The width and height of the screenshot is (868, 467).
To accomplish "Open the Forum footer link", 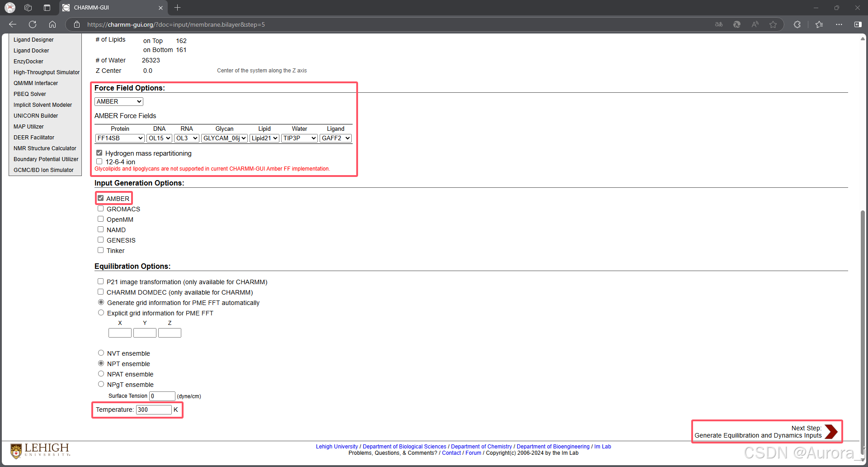I will 473,453.
